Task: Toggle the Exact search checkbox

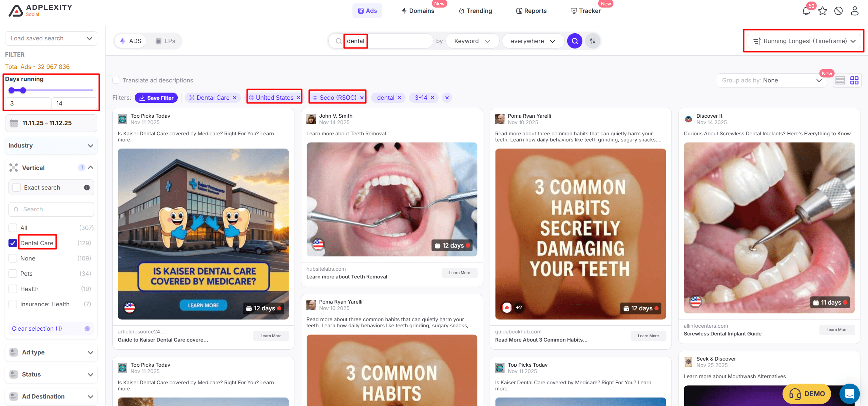Action: pyautogui.click(x=17, y=188)
